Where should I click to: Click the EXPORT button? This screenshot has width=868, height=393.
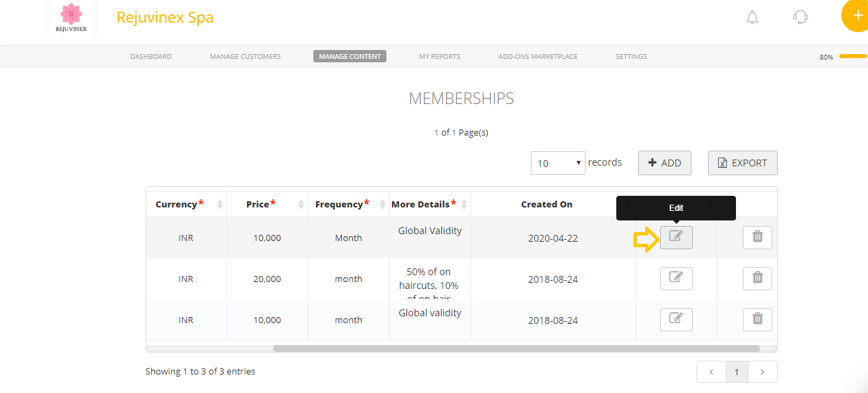click(x=743, y=163)
